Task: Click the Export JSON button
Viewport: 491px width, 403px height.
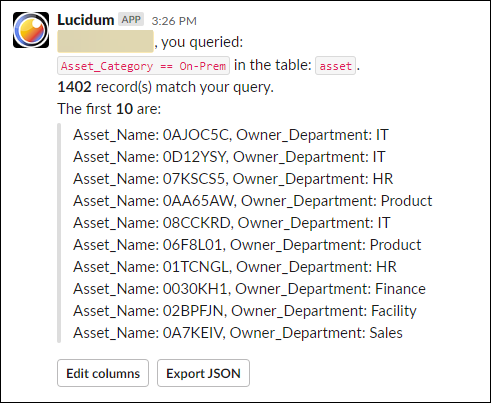Action: (x=203, y=373)
